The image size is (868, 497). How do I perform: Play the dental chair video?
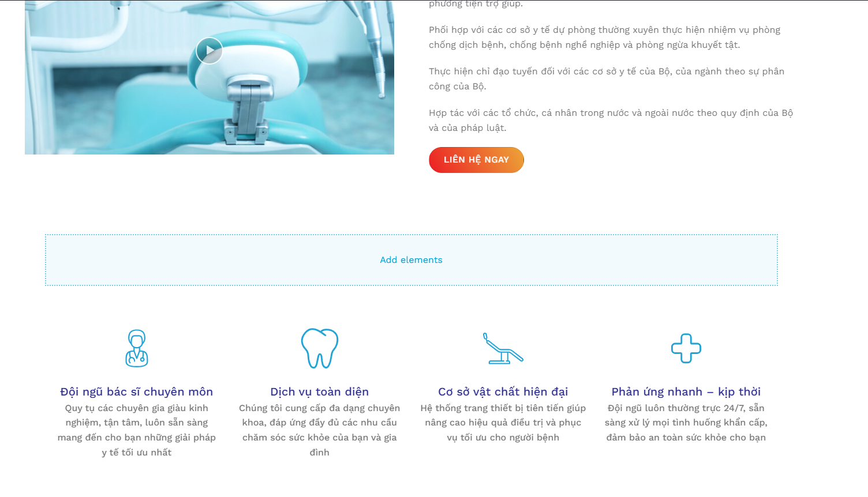tap(209, 51)
